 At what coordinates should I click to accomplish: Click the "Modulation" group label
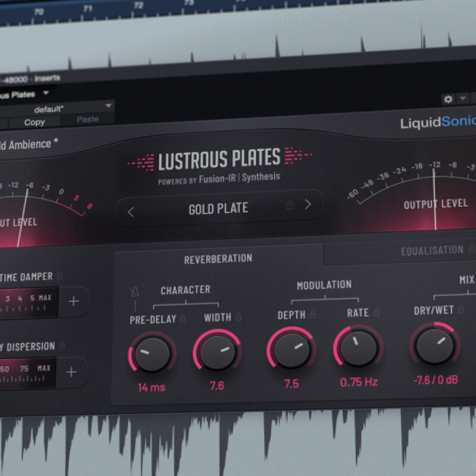tap(324, 285)
